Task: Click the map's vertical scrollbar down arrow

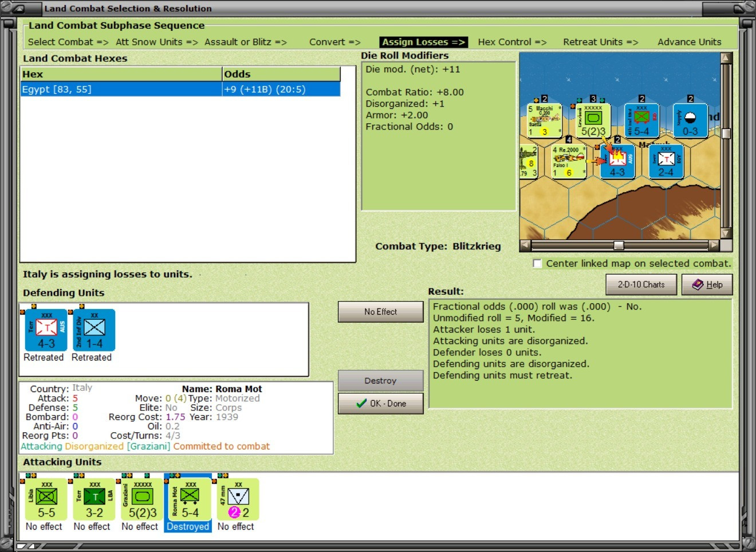Action: (726, 233)
